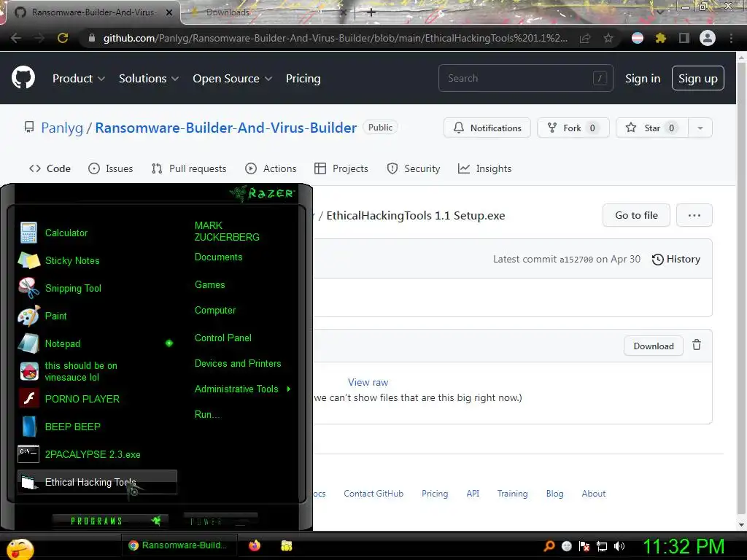Screen dimensions: 747x560
Task: Open the tab search chevron in Chrome
Action: tap(659, 12)
